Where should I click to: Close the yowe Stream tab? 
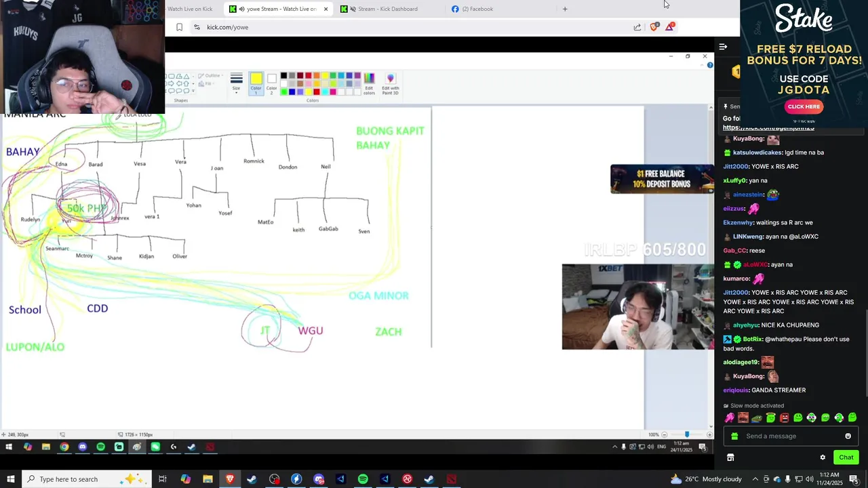click(325, 9)
